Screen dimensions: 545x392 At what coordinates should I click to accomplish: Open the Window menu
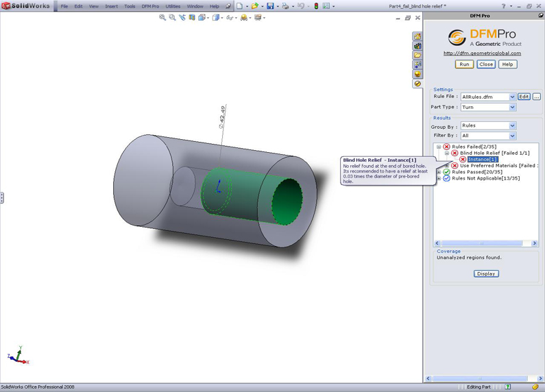[195, 6]
